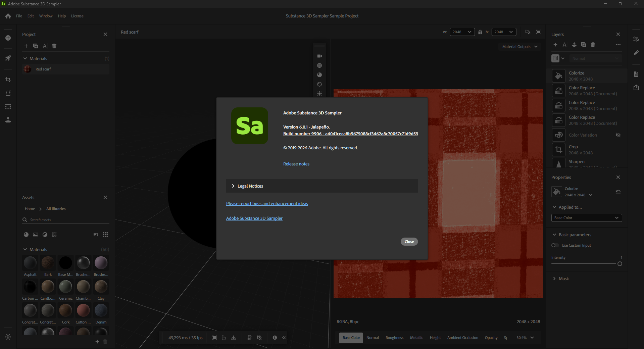The height and width of the screenshot is (349, 644).
Task: Close the About dialog with Close button
Action: coord(409,242)
